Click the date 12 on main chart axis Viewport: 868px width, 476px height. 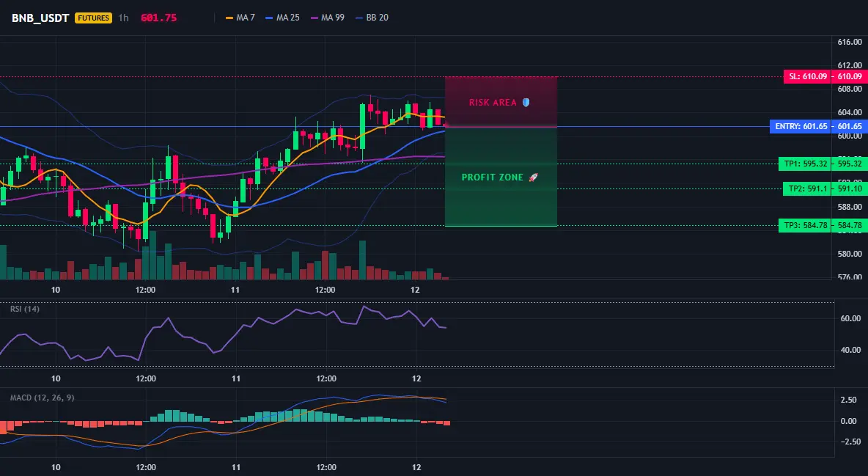[416, 290]
